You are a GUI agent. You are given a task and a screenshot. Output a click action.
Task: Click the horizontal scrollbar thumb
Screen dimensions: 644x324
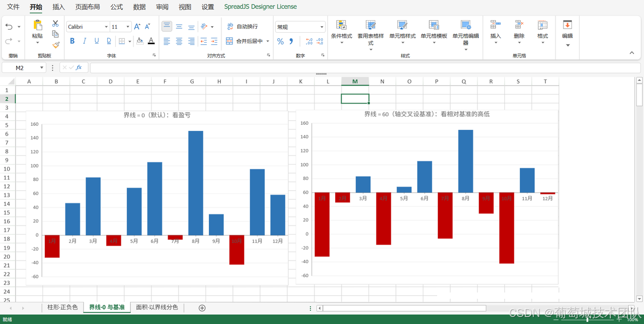tap(405, 308)
